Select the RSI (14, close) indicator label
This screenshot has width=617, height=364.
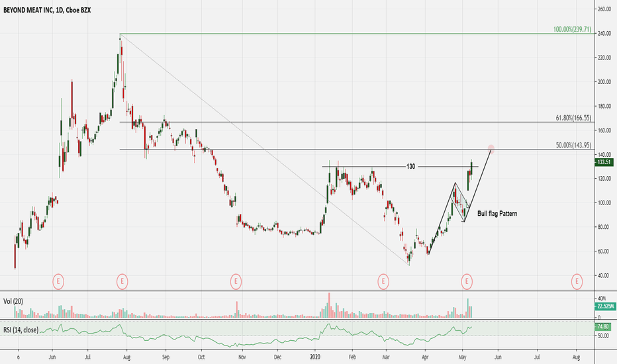21,330
